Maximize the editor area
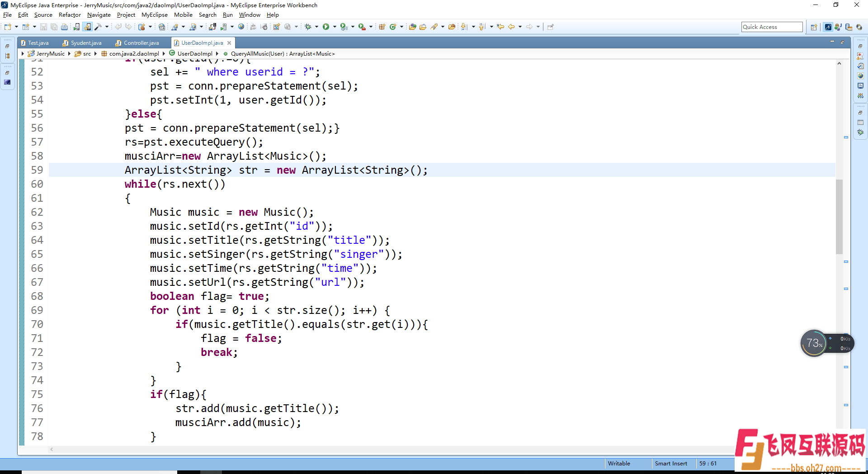The width and height of the screenshot is (868, 474). click(842, 42)
